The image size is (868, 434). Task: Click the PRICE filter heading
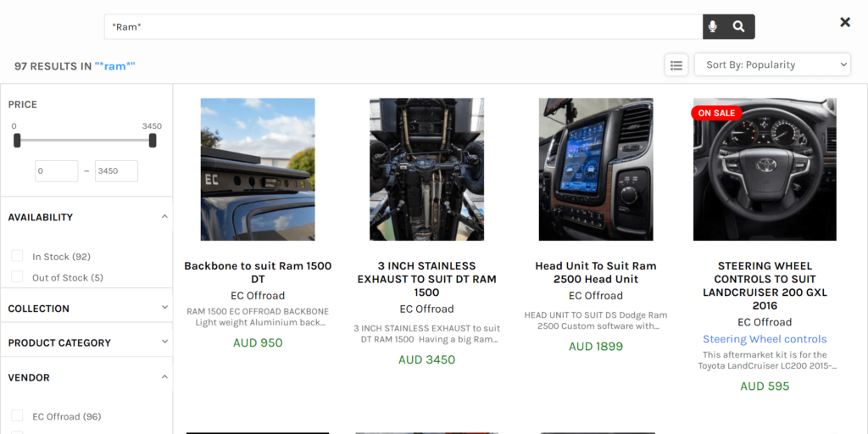pyautogui.click(x=23, y=104)
